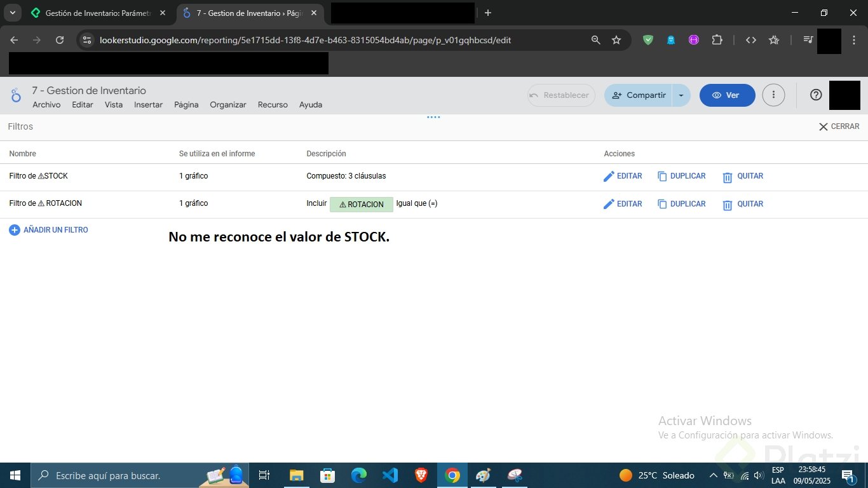This screenshot has width=868, height=488.
Task: Edit the Filtro de ROTACION filter
Action: point(623,204)
